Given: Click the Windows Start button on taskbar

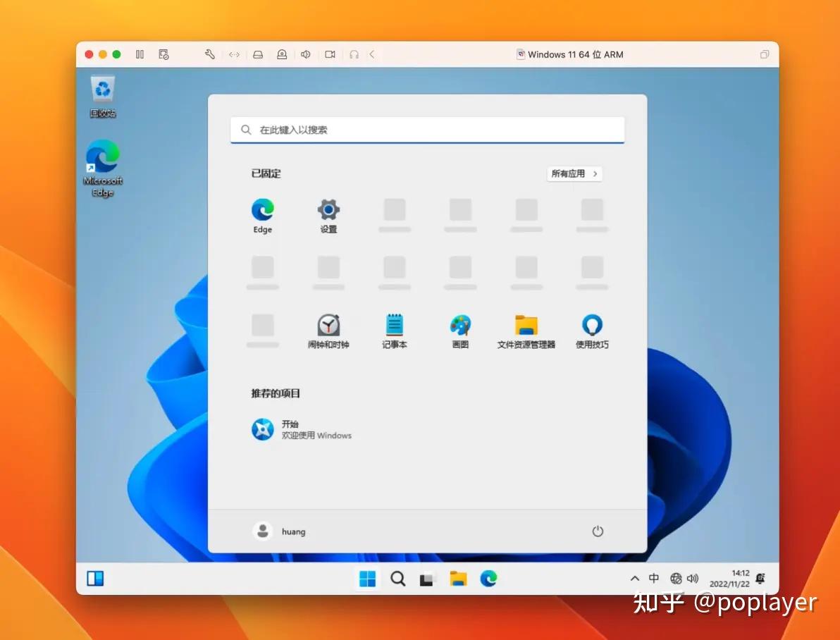Looking at the screenshot, I should click(368, 579).
